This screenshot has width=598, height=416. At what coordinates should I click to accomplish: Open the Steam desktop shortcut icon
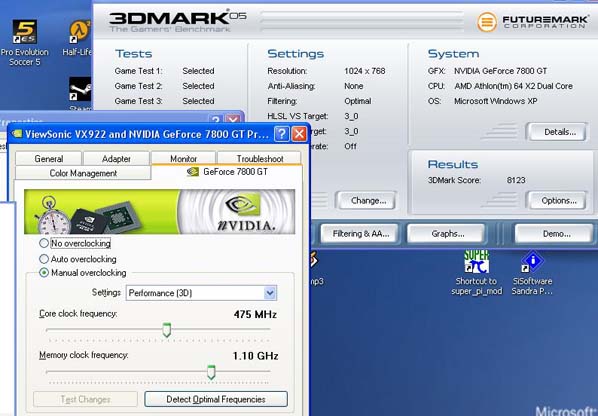pyautogui.click(x=80, y=90)
